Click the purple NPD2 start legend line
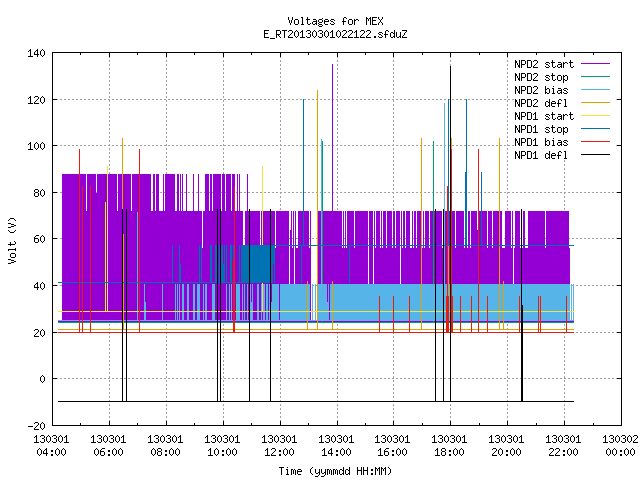This screenshot has height=480, width=640. tap(596, 64)
